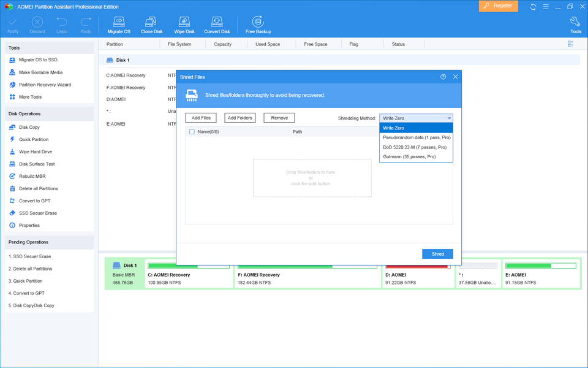Click the blue Shred button
This screenshot has height=368, width=588.
point(437,254)
